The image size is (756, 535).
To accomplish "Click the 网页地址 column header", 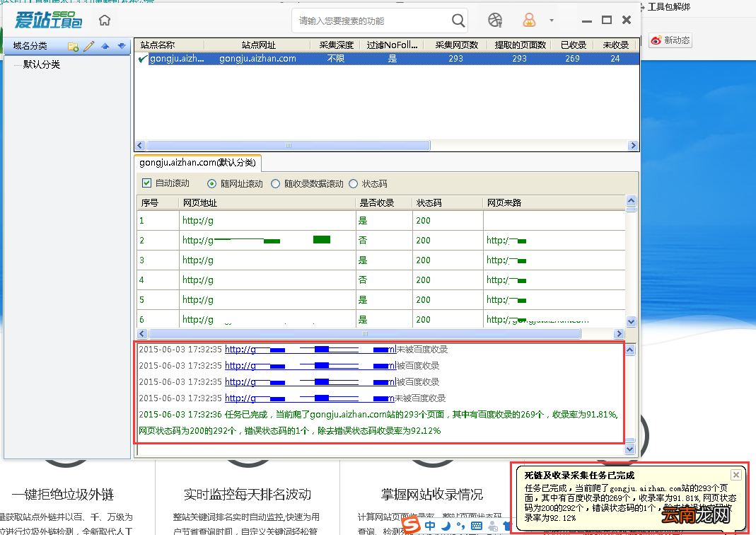I will click(267, 203).
